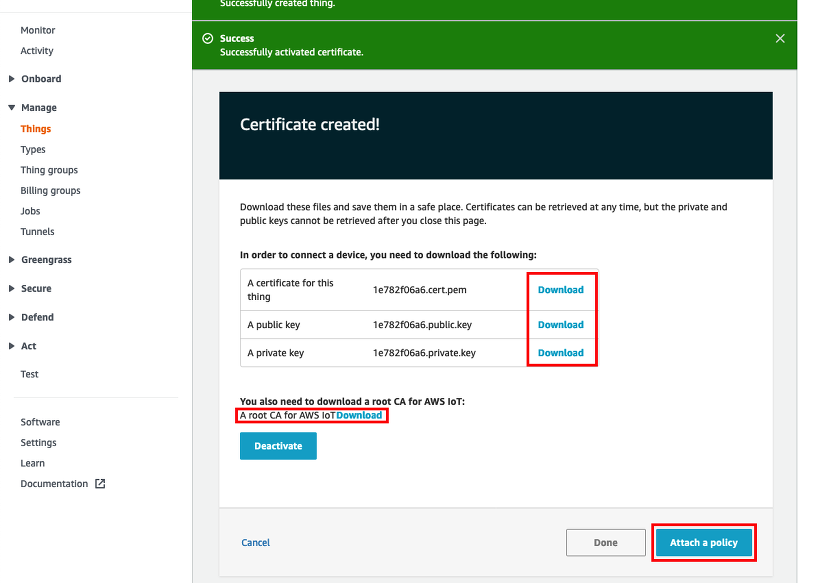Open Monitor in the sidebar
This screenshot has width=820, height=583.
38,30
